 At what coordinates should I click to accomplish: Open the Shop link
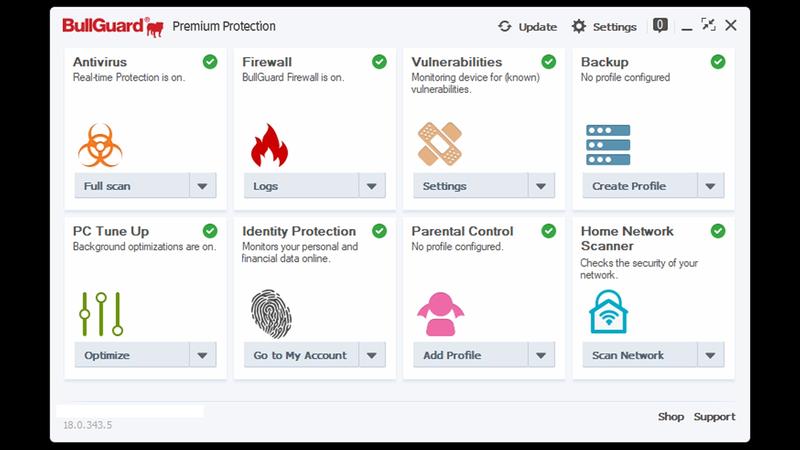[671, 417]
